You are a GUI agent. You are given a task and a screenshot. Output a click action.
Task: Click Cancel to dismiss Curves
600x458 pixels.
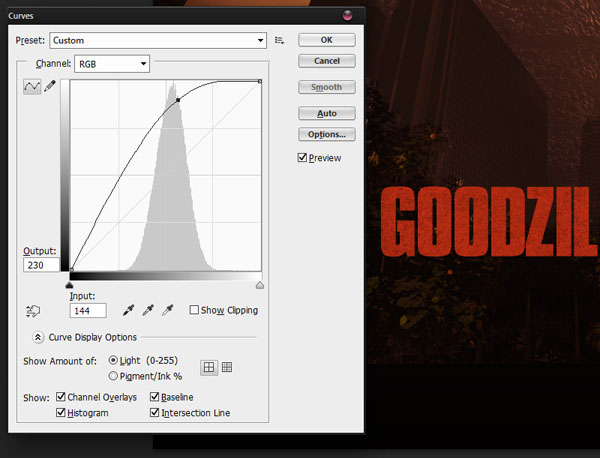(327, 61)
